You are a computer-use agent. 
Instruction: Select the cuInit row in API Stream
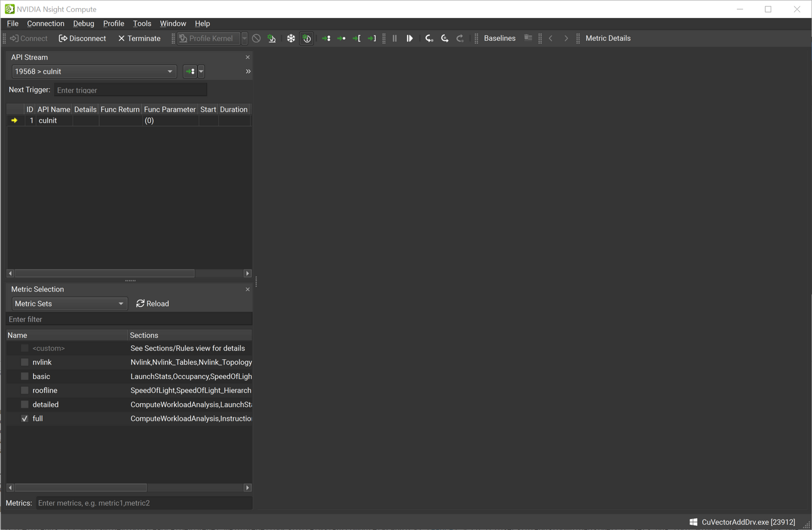(x=128, y=120)
